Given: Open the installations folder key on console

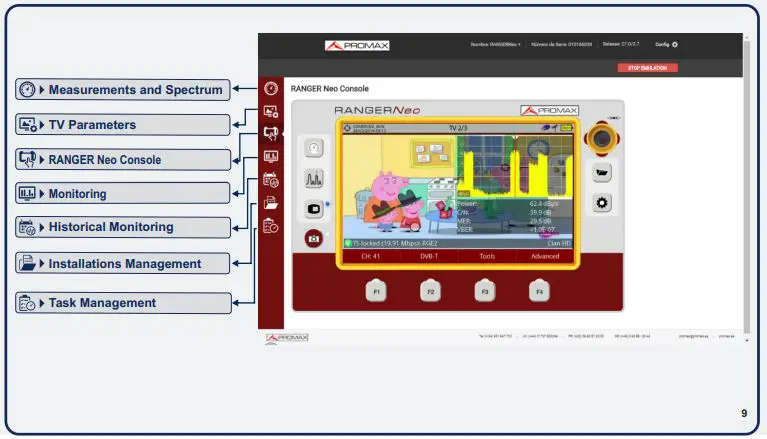Looking at the screenshot, I should pos(602,172).
